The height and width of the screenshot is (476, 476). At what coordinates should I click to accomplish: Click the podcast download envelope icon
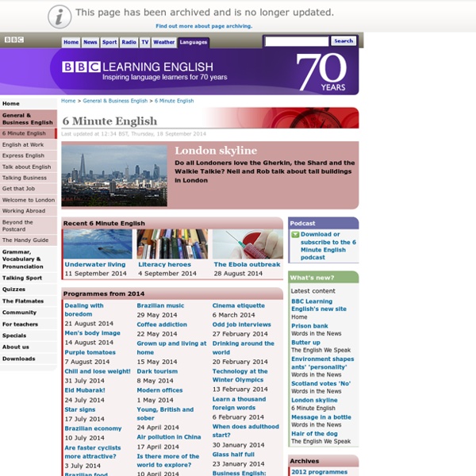(295, 234)
